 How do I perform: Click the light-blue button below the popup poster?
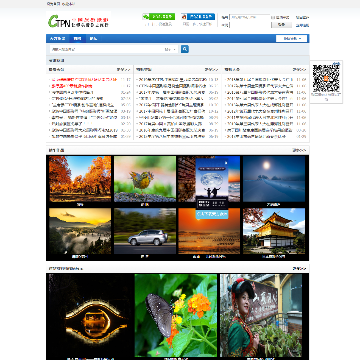coord(212,214)
